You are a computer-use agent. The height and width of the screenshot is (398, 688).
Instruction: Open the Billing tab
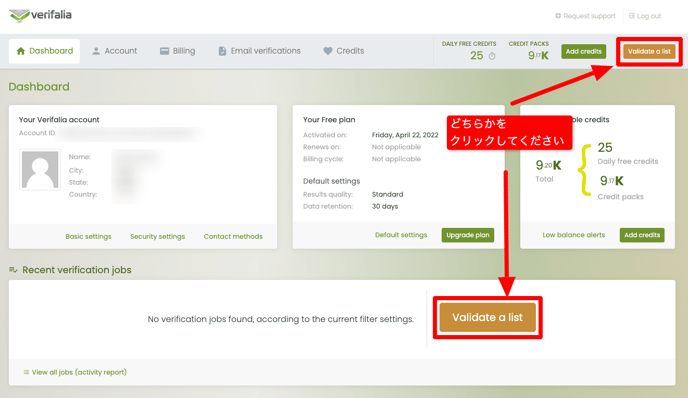pyautogui.click(x=177, y=51)
